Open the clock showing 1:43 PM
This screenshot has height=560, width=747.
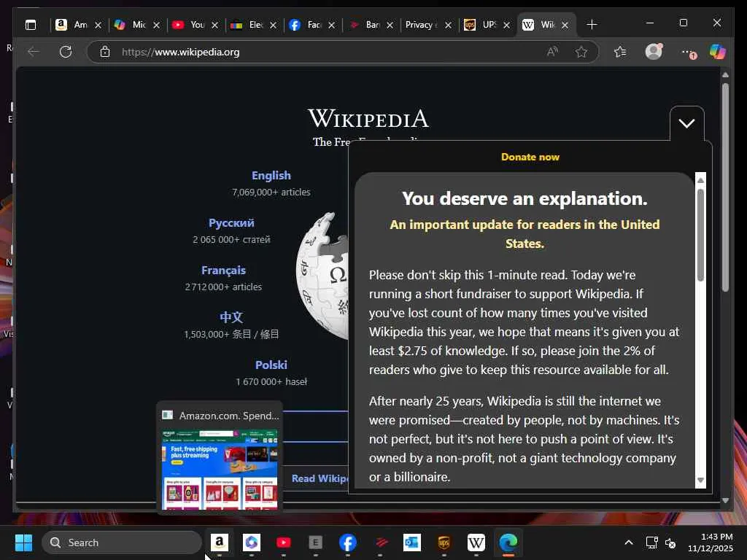tap(711, 542)
